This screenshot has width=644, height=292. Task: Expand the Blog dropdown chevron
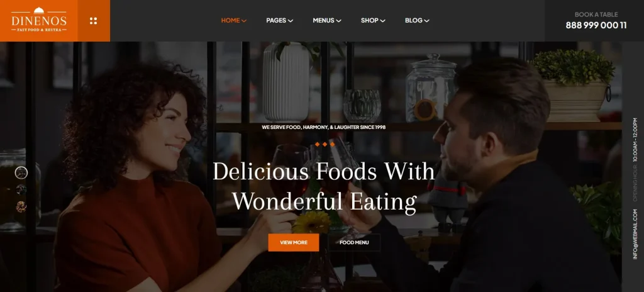click(427, 21)
